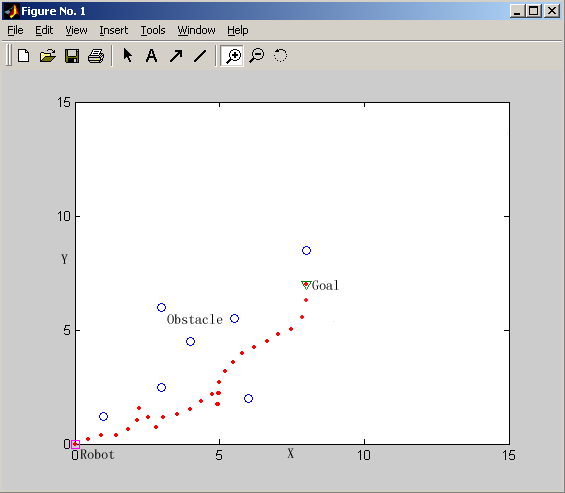Open the Help menu

point(237,30)
